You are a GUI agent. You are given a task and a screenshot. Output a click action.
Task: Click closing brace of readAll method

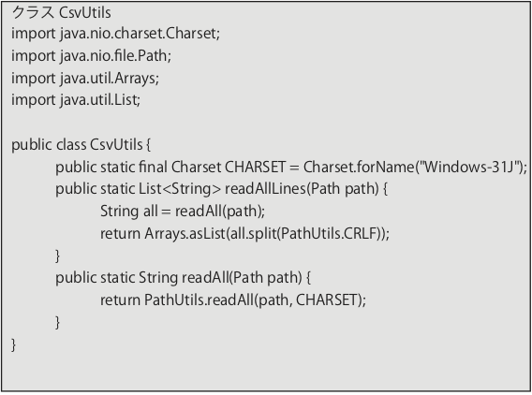pyautogui.click(x=58, y=322)
